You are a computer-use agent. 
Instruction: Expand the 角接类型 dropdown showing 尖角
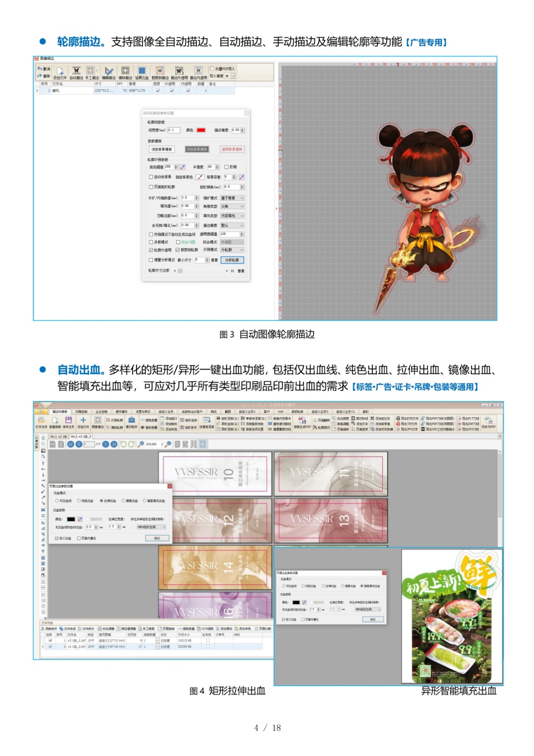click(232, 206)
